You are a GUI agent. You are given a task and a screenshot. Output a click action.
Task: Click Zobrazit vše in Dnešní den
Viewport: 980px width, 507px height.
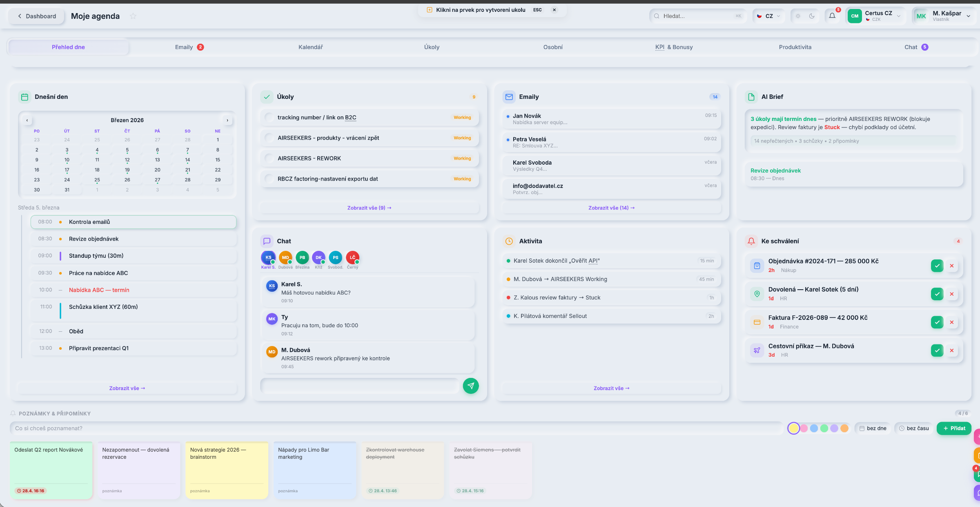coord(127,388)
